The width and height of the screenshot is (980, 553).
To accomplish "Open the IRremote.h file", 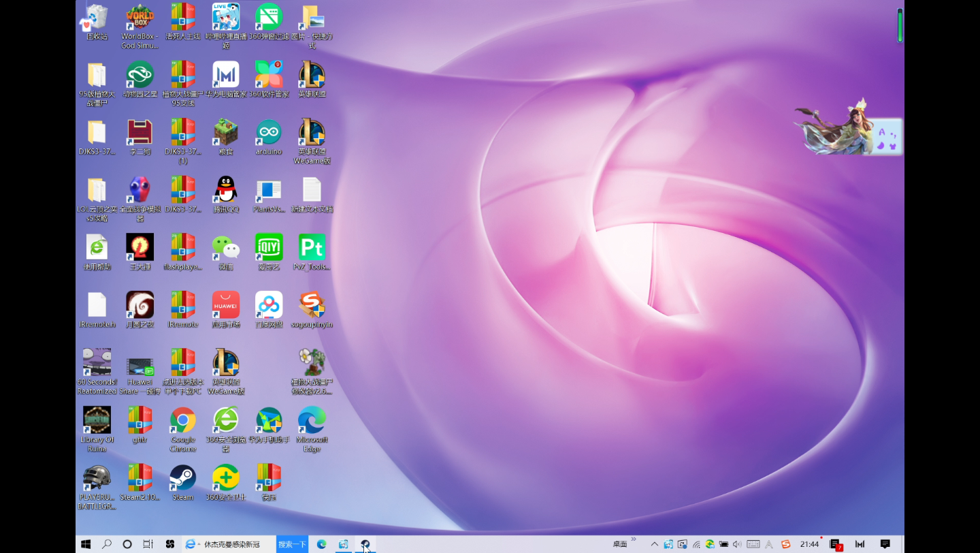I will click(x=97, y=310).
